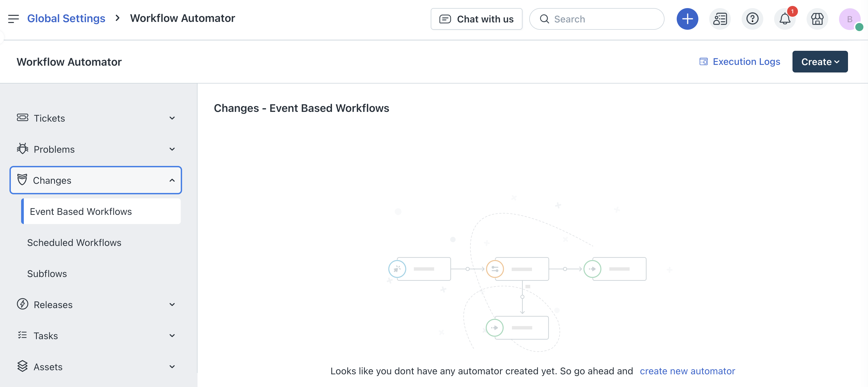Open the help question mark icon
Image resolution: width=868 pixels, height=387 pixels.
(752, 19)
